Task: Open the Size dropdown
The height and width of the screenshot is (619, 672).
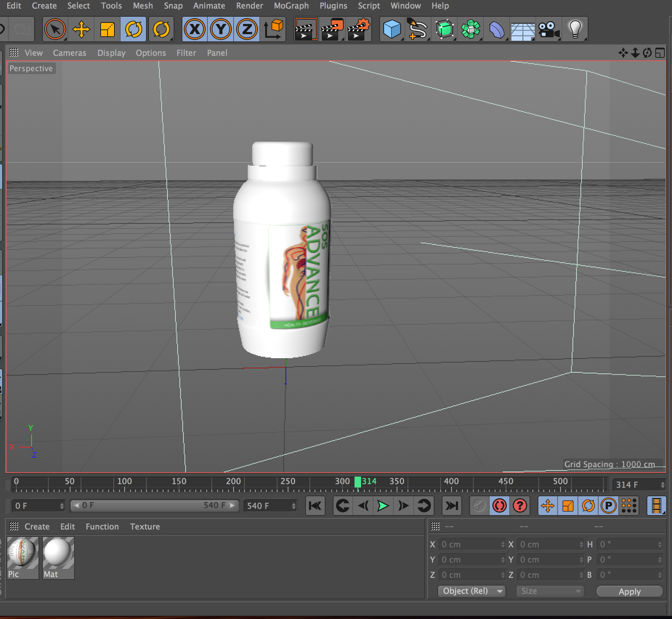Action: click(x=550, y=591)
